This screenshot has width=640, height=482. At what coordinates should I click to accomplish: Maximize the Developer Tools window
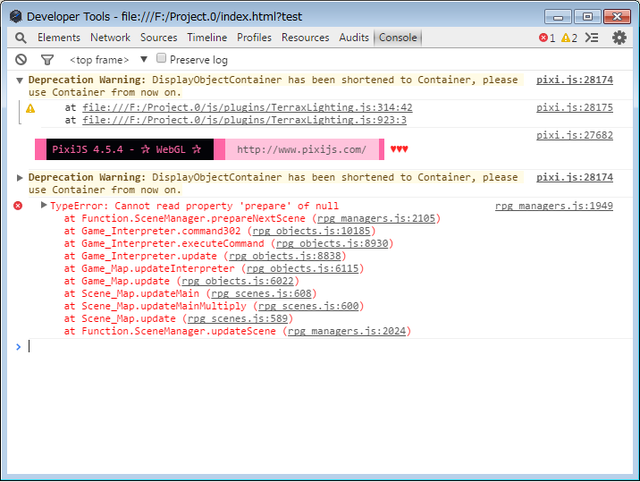[x=587, y=17]
